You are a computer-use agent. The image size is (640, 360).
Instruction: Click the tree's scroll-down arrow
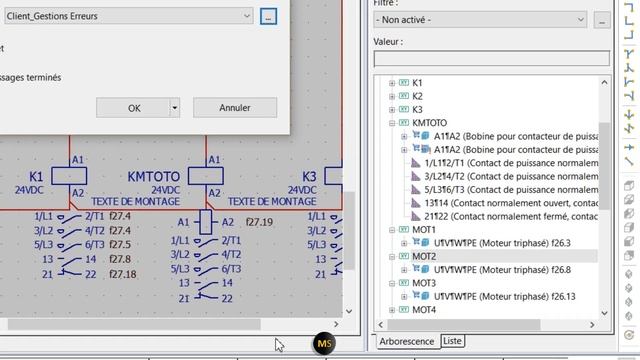tap(604, 313)
